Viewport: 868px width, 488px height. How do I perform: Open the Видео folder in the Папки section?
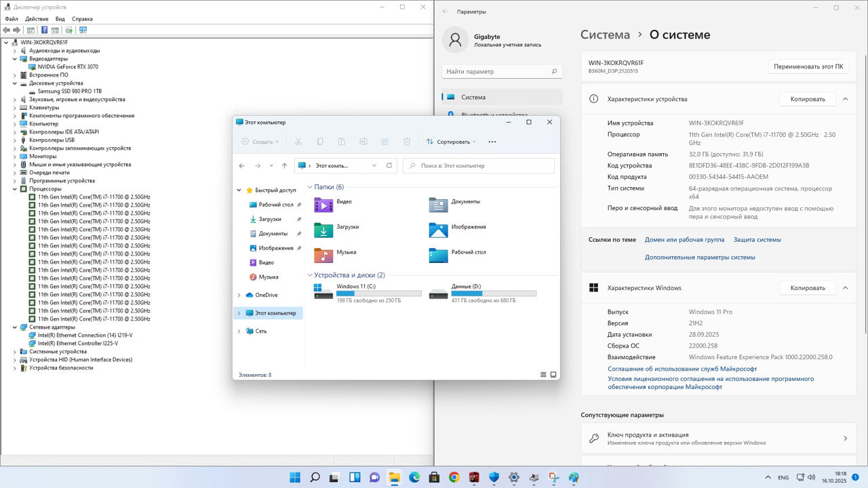[323, 205]
